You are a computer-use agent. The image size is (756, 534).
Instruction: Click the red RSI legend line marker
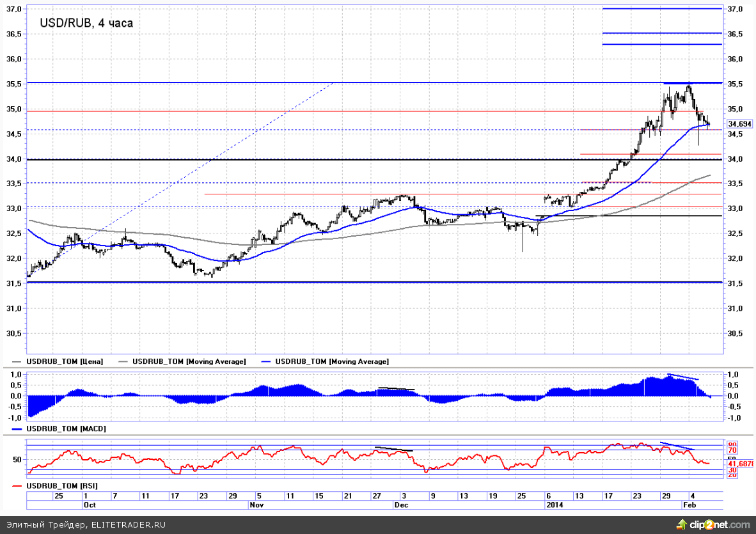coord(17,487)
